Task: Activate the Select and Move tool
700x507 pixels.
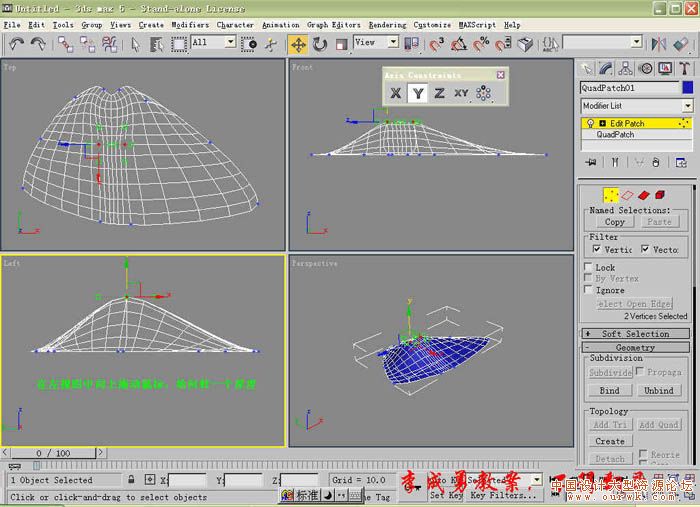Action: (x=298, y=45)
